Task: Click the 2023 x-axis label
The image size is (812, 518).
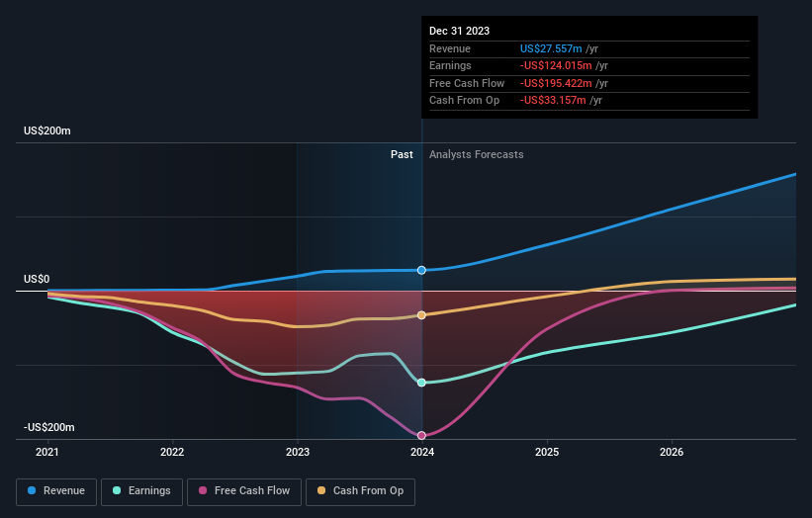Action: click(298, 452)
